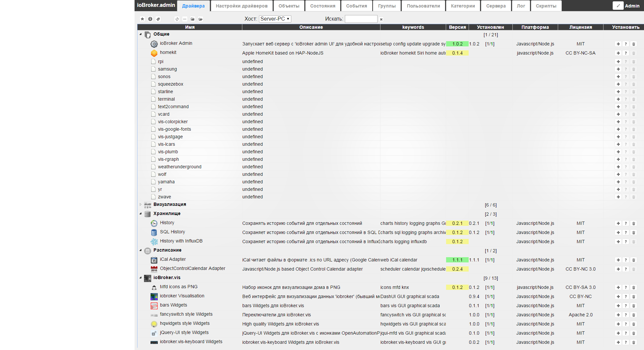Open help for jQuery-UI style Widgets
The width and height of the screenshot is (644, 350).
tap(626, 333)
